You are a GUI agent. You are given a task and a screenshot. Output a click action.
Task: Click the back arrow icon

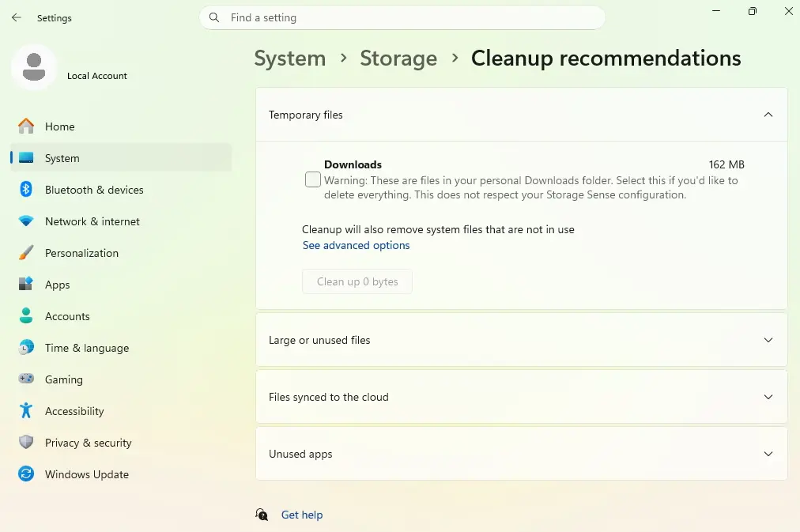(17, 17)
